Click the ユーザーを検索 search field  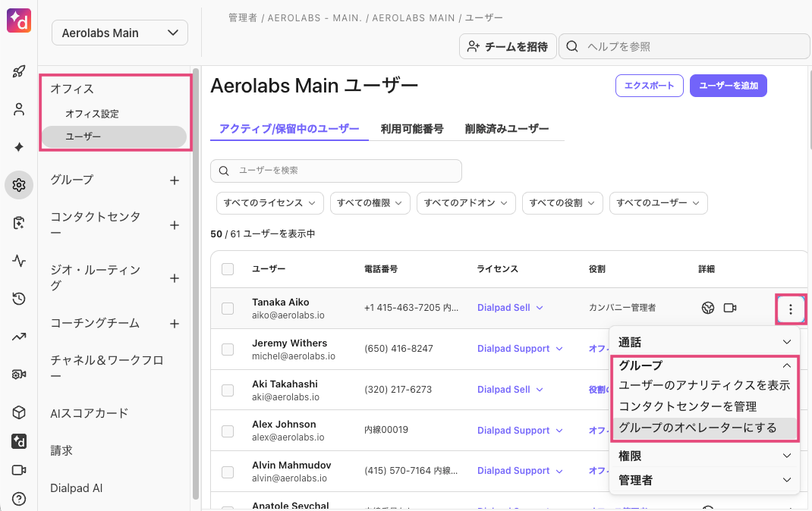(x=336, y=171)
